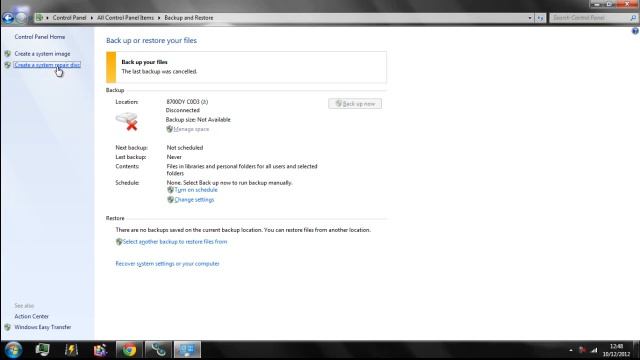
Task: Open Change settings link
Action: (194, 200)
